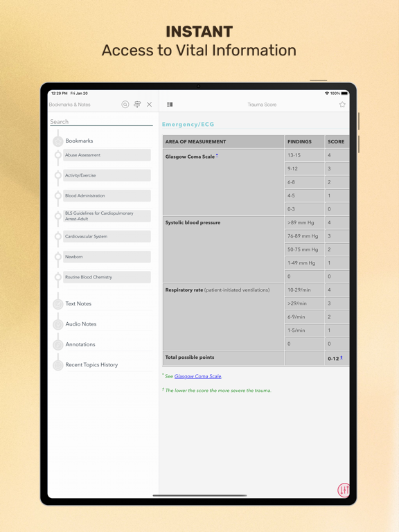The width and height of the screenshot is (399, 532).
Task: Select the 50-75 mm Hg cell
Action: point(304,249)
